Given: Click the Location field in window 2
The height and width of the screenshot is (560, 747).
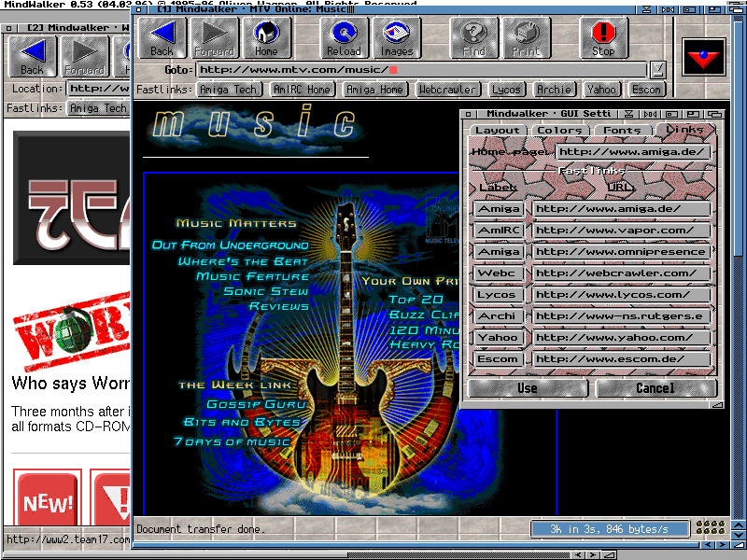Looking at the screenshot, I should (98, 89).
